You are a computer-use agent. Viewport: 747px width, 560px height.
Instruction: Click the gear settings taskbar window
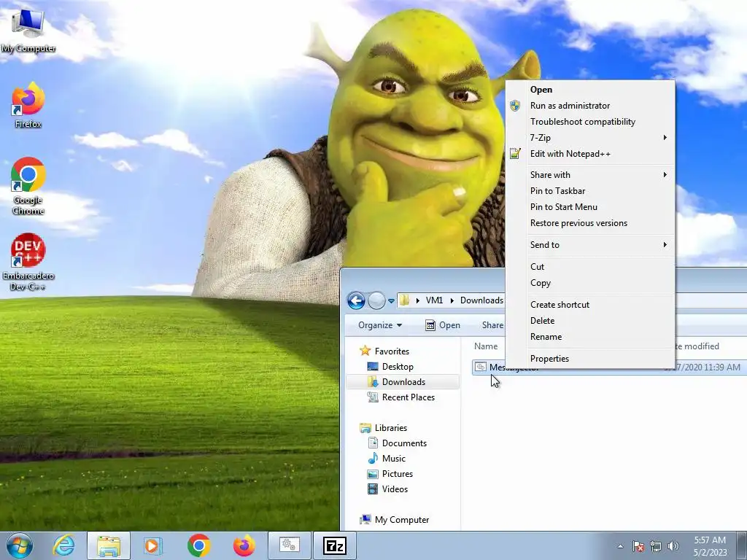click(x=289, y=545)
